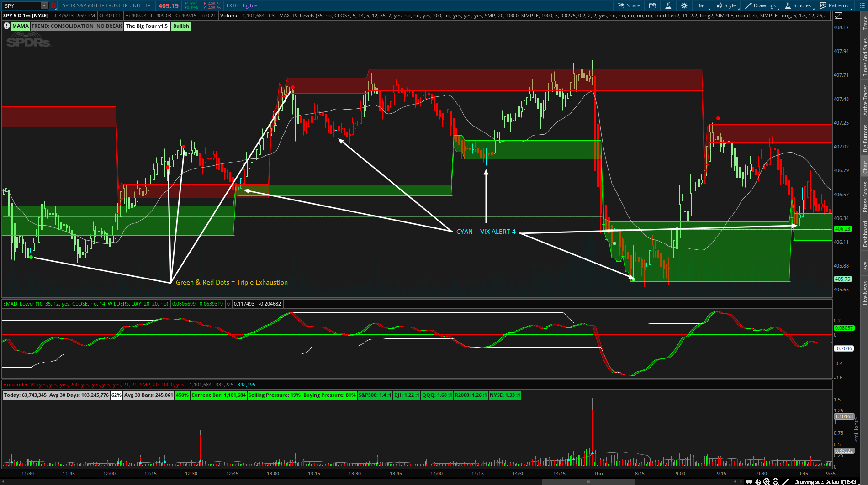Viewport: 868px width, 485px height.
Task: Open the Style dropdown menu
Action: coord(726,5)
